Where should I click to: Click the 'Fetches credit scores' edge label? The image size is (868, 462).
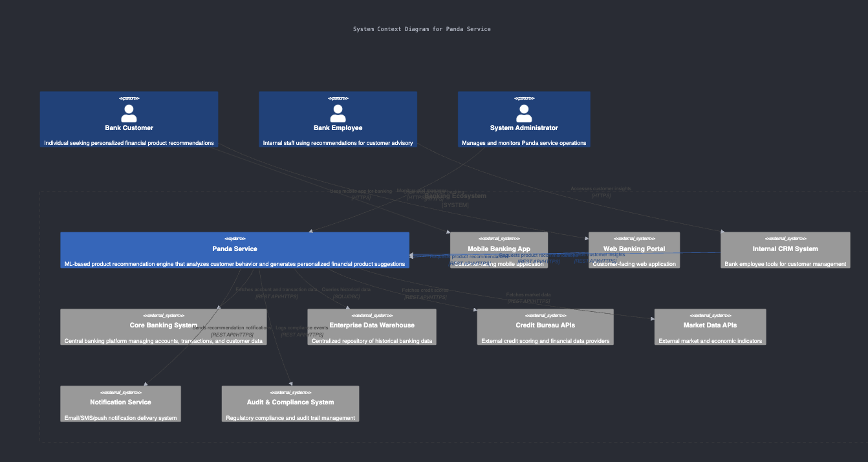425,291
